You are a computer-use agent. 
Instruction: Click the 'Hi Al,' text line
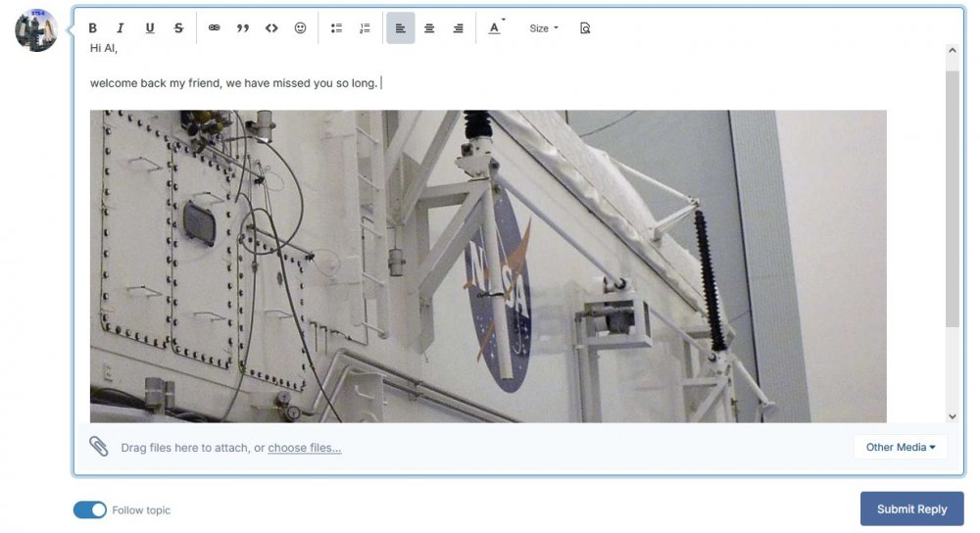coord(104,48)
